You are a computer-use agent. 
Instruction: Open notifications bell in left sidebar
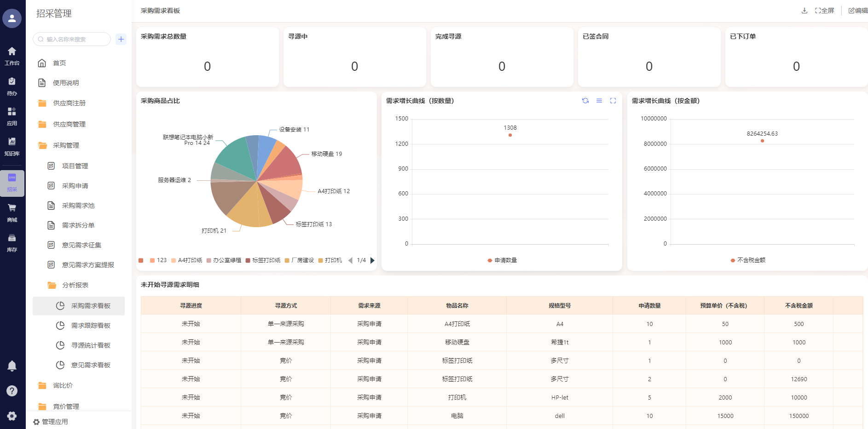pyautogui.click(x=12, y=366)
